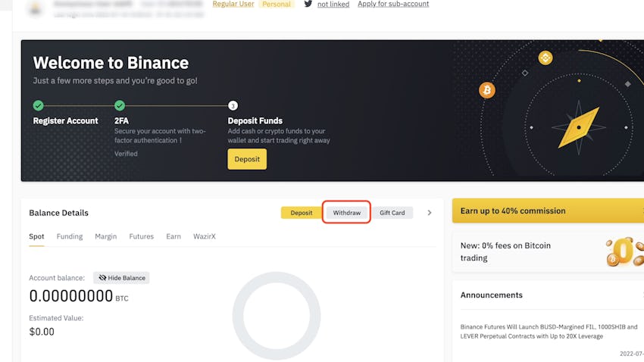The image size is (644, 362).
Task: Select the Futures tab
Action: [141, 236]
